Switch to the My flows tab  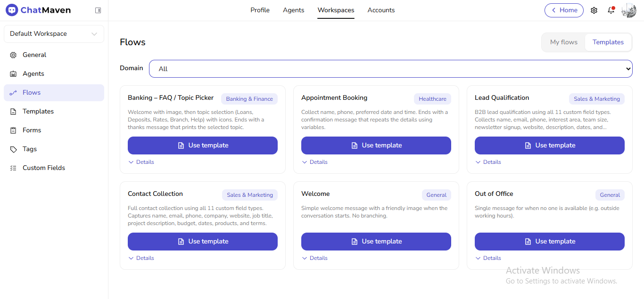click(563, 42)
